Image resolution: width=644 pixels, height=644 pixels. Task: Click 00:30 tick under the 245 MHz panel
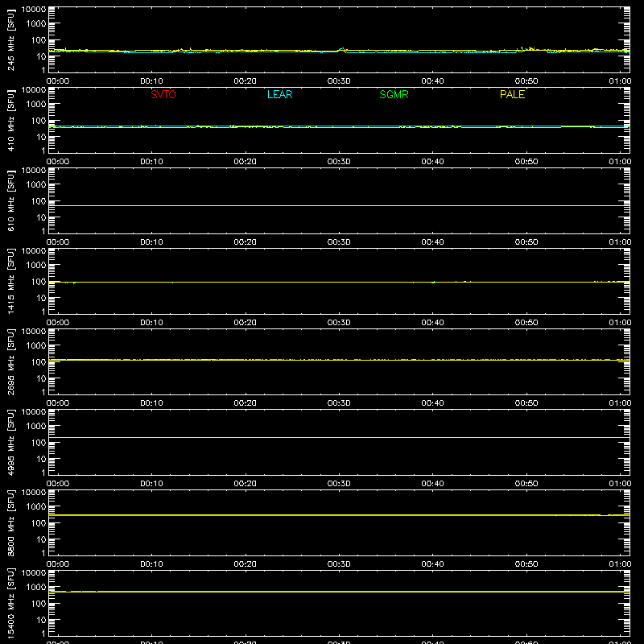coord(339,81)
